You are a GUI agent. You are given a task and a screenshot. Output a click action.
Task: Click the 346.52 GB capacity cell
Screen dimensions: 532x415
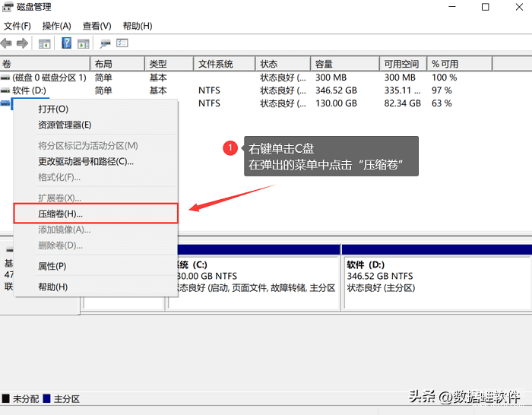pyautogui.click(x=336, y=90)
